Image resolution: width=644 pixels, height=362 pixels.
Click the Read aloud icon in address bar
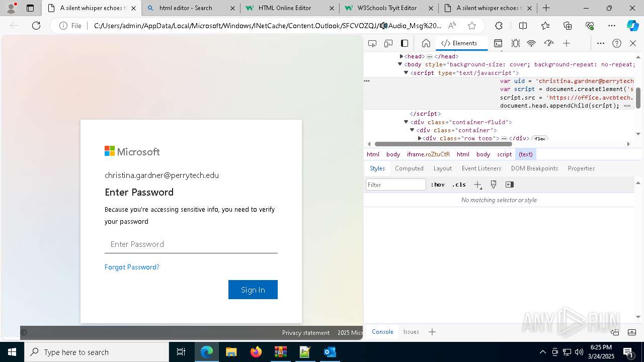tap(452, 26)
